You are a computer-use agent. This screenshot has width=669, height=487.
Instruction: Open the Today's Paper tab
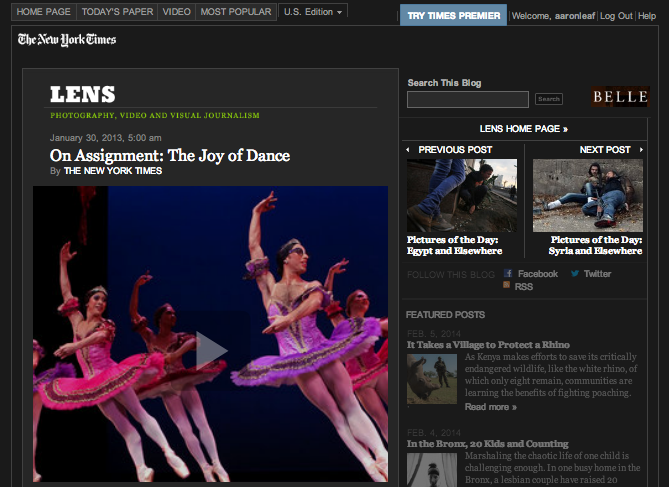[117, 12]
